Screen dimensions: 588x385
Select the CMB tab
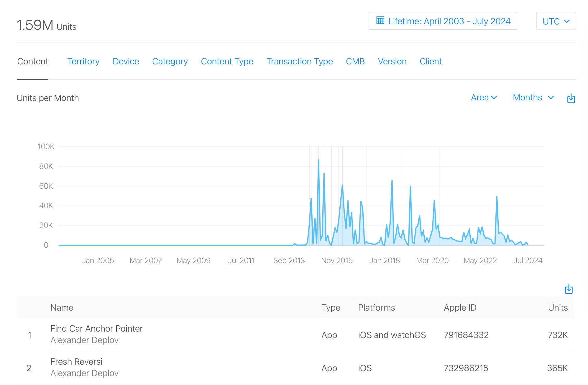coord(355,61)
